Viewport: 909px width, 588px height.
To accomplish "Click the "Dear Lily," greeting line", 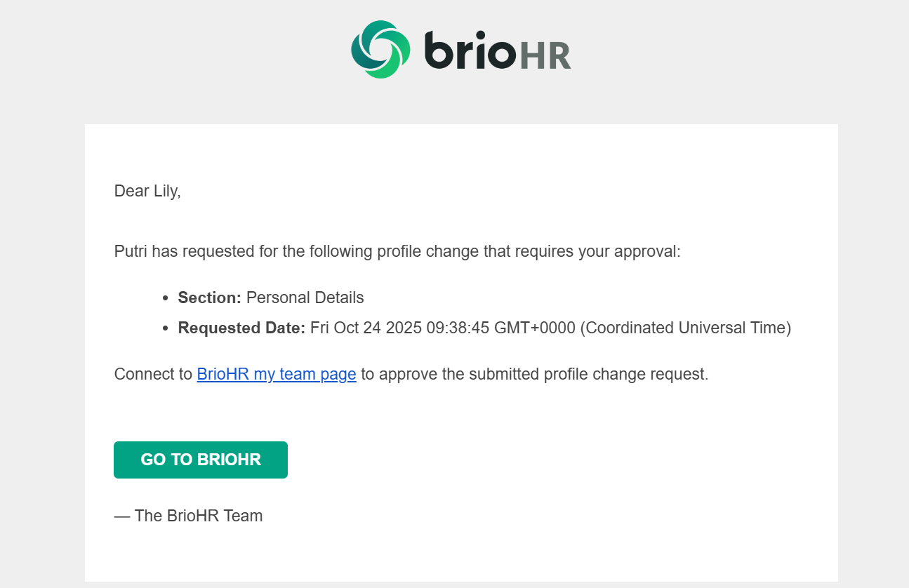I will point(147,191).
